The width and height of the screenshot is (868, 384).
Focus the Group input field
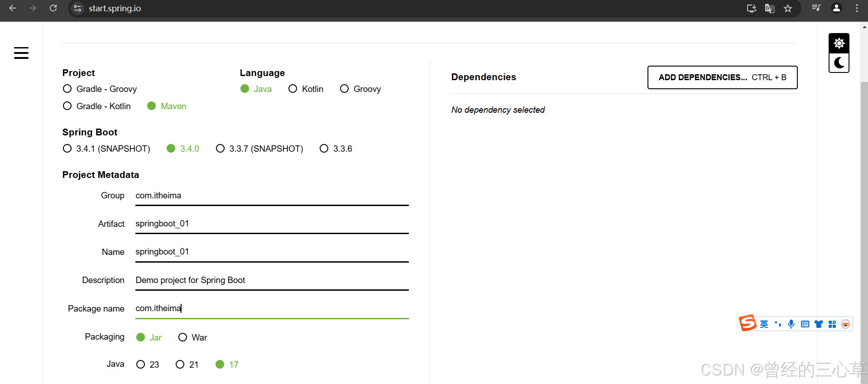pyautogui.click(x=272, y=196)
